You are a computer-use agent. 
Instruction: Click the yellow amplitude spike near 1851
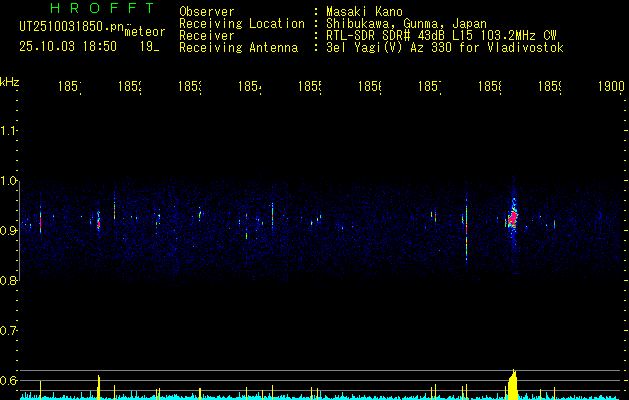coord(99,387)
